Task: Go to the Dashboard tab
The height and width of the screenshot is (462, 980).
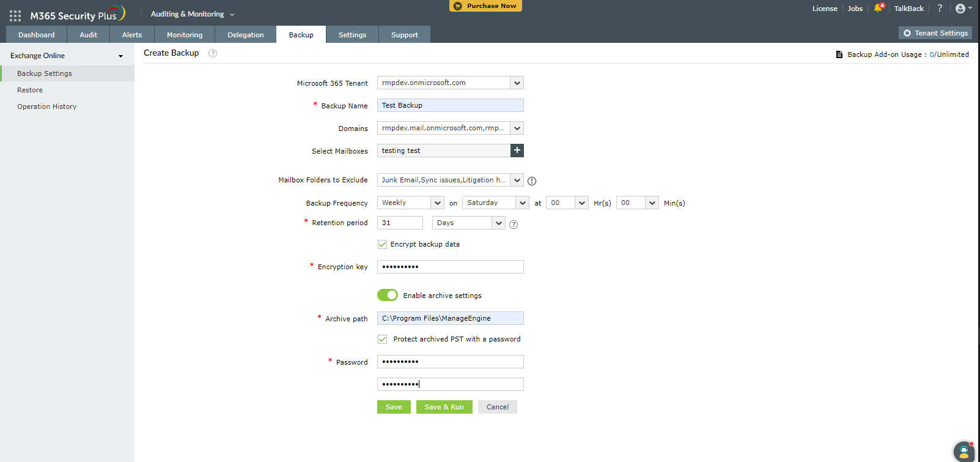Action: point(37,35)
